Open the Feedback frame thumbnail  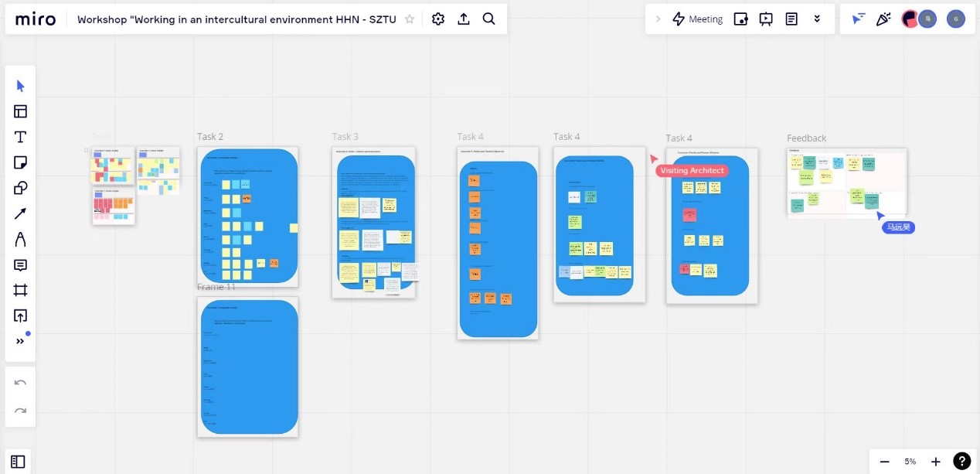[846, 182]
